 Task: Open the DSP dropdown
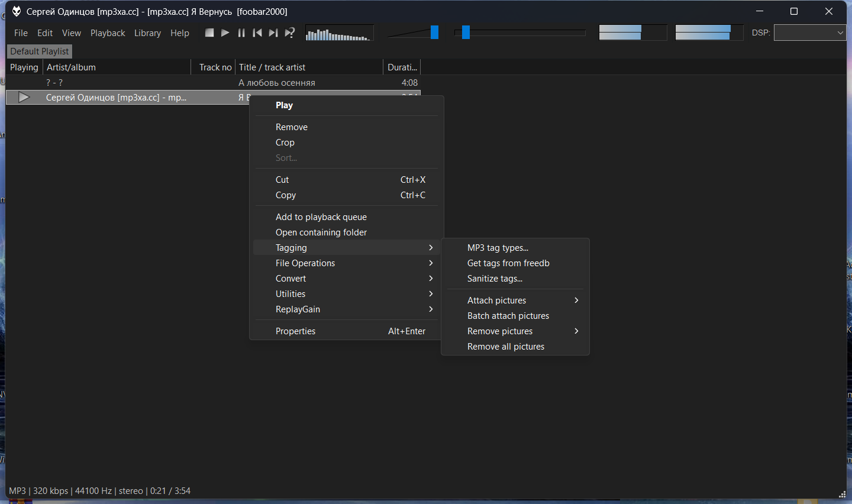pos(809,33)
